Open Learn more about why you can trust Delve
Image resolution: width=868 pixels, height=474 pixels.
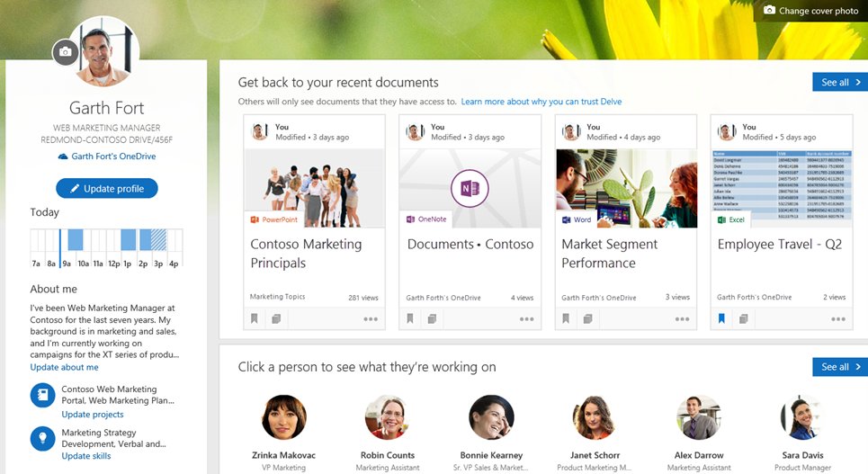541,102
